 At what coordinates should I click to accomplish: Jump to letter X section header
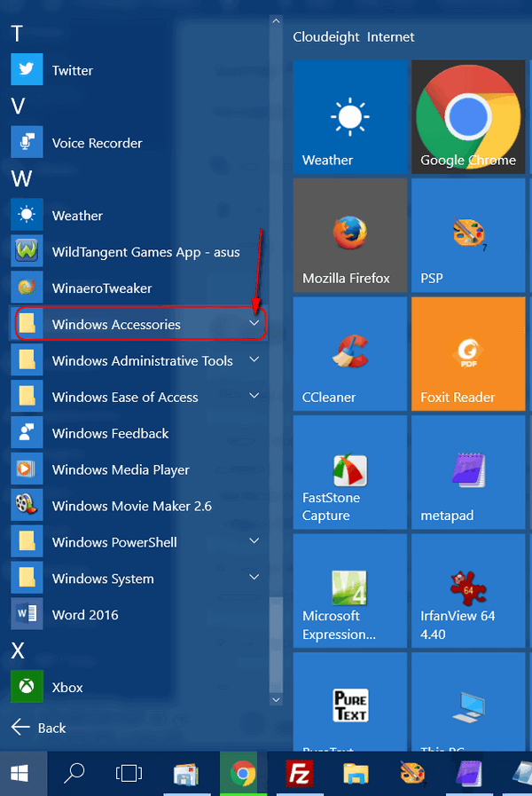tap(18, 650)
